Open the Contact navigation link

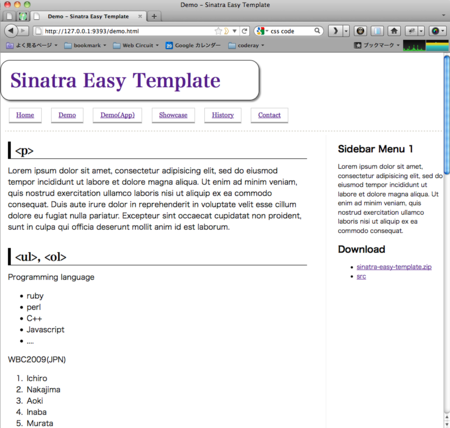(x=269, y=115)
